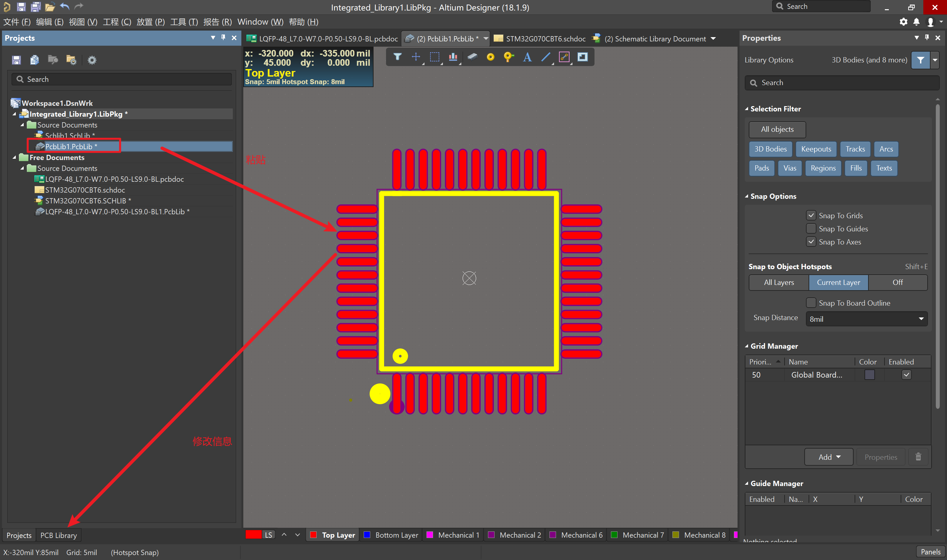Open the 文件 (F) menu
The image size is (947, 560).
pyautogui.click(x=17, y=22)
